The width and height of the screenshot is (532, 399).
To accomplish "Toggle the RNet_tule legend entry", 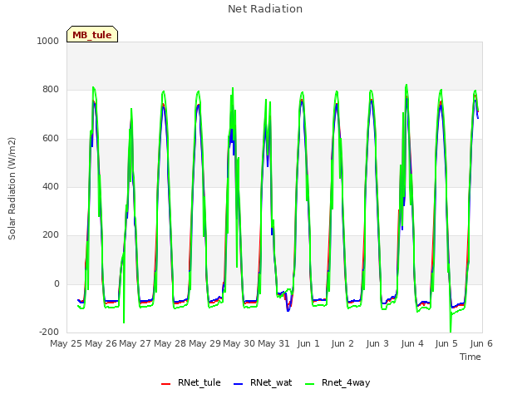I will point(191,382).
